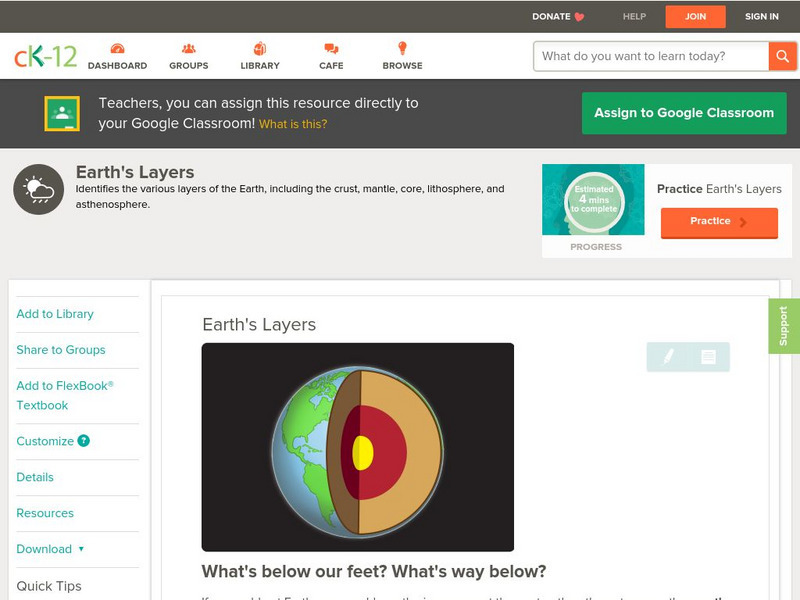800x600 pixels.
Task: Click the Donate heart icon
Action: [x=579, y=17]
